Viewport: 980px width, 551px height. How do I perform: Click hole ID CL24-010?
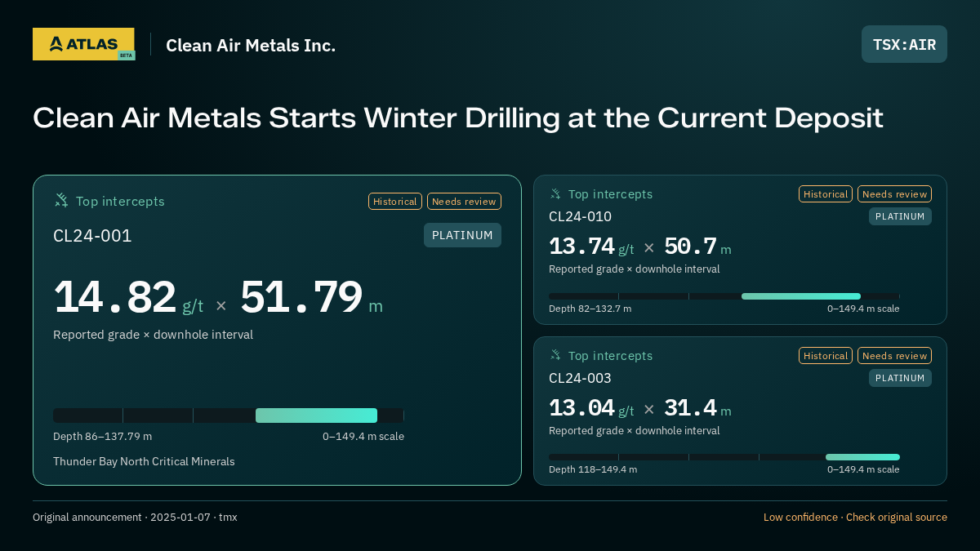(x=580, y=216)
